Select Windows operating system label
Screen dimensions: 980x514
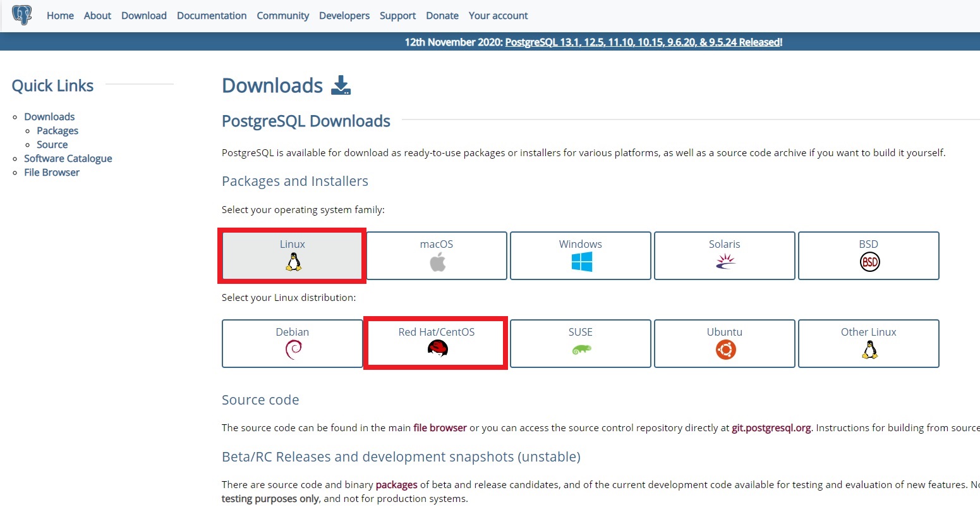click(x=581, y=244)
